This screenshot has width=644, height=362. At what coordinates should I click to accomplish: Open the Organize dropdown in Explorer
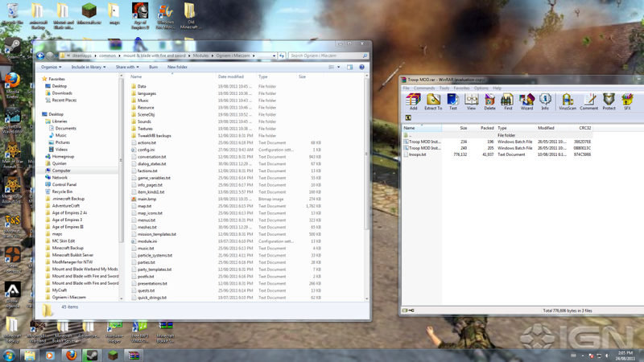coord(52,68)
